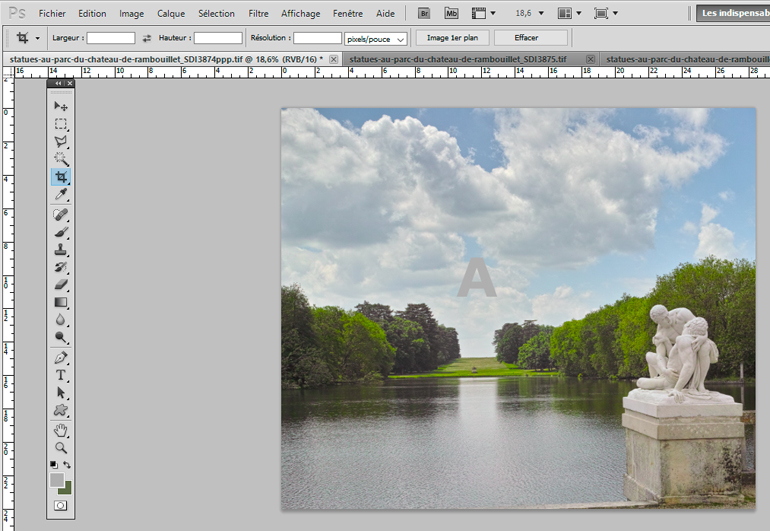Viewport: 770px width, 531px height.
Task: Launch Adobe Bridge from Br icon
Action: 424,13
